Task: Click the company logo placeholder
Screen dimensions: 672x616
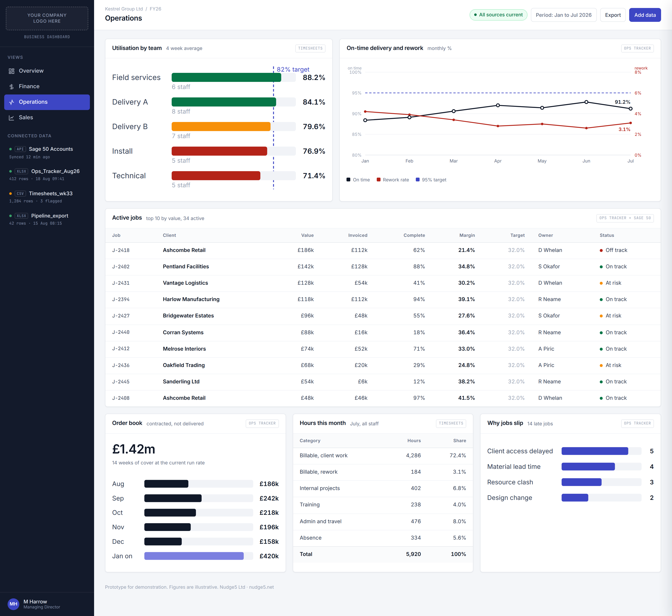Action: [47, 18]
